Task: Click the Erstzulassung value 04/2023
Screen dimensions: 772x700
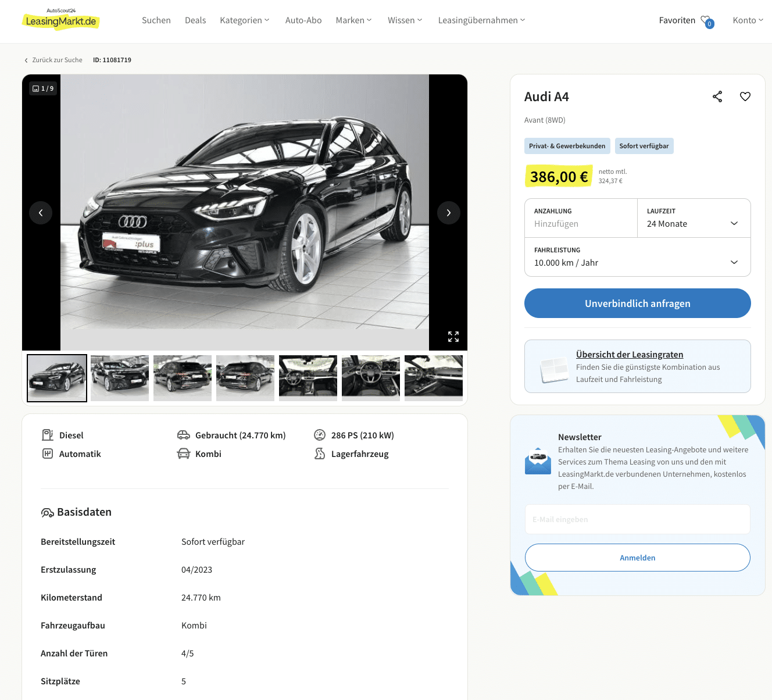Action: pos(196,570)
